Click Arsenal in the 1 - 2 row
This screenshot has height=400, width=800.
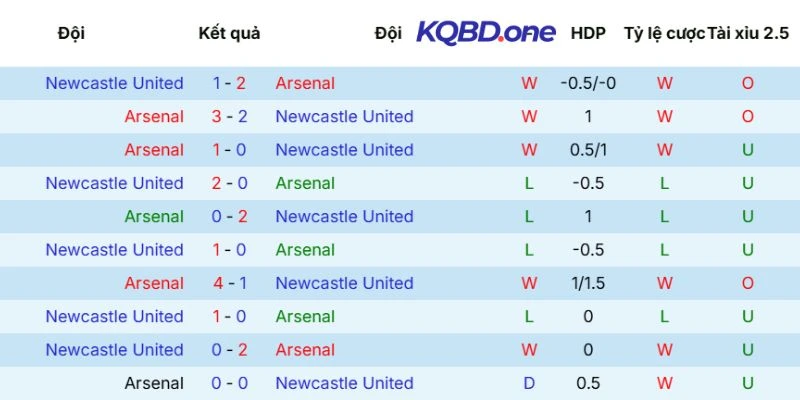pos(305,83)
